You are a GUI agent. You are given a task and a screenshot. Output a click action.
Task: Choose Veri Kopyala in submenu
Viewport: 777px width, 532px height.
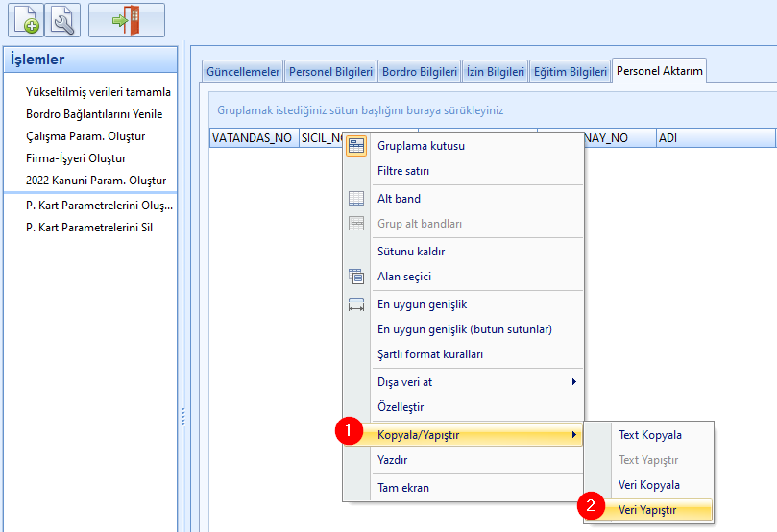tap(649, 485)
